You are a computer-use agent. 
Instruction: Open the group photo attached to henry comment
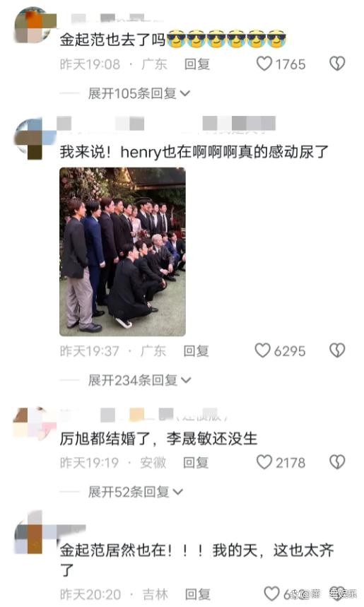(122, 252)
